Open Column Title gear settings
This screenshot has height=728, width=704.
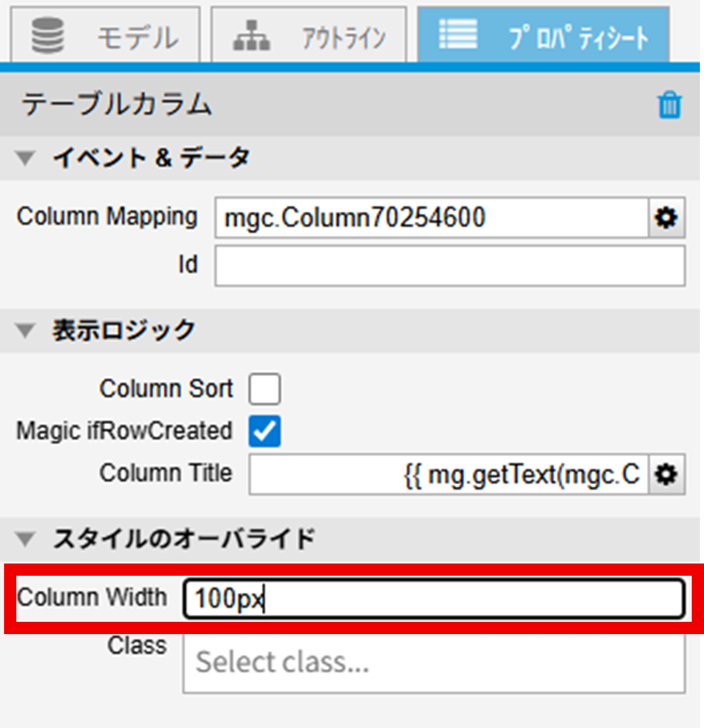[666, 475]
